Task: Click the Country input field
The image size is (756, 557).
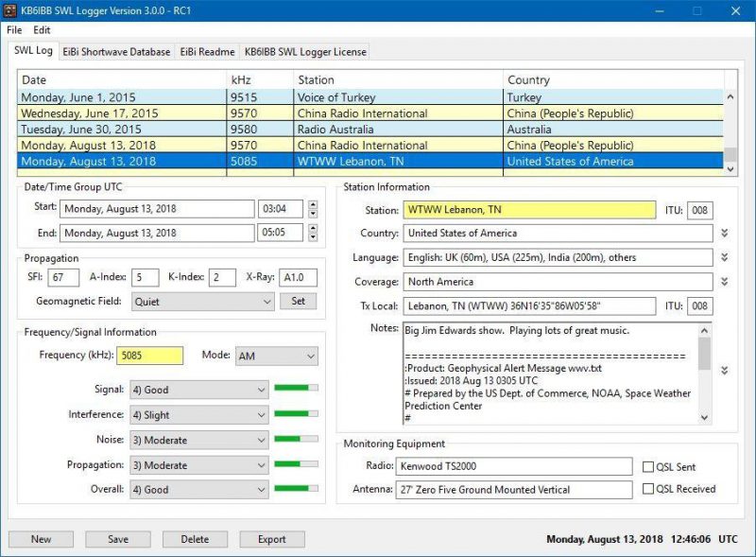Action: (558, 234)
